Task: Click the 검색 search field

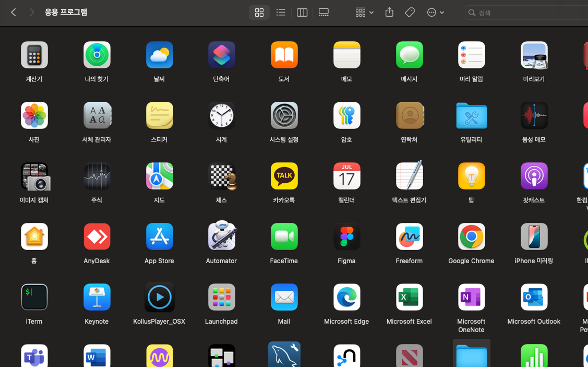Action: tap(526, 13)
